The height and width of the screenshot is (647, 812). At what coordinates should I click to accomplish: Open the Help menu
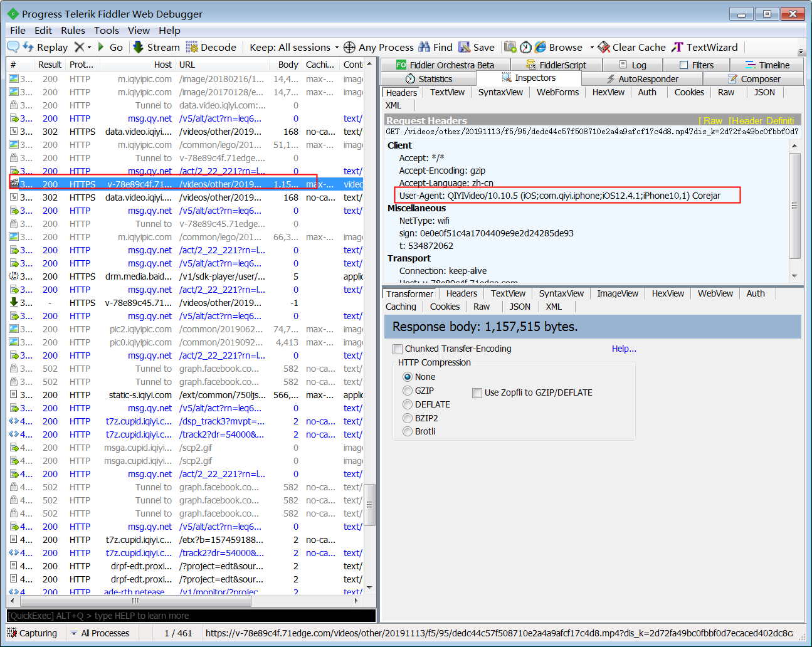[169, 30]
